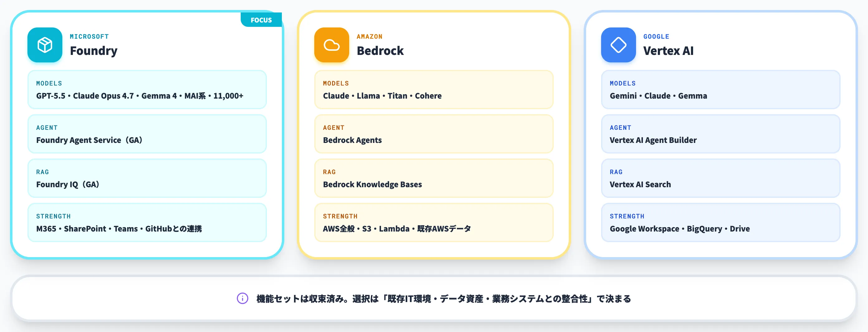This screenshot has height=332, width=868.
Task: Click 'Gemini・Claude・Gemma' models text
Action: (x=658, y=96)
